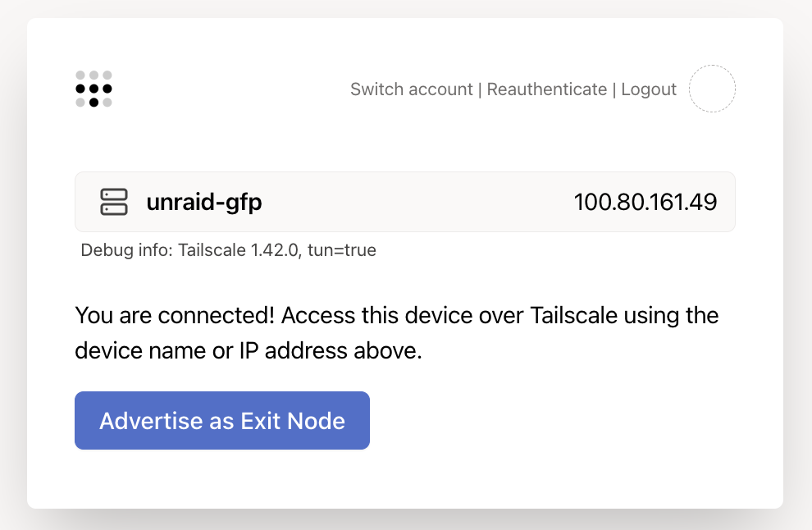
Task: Choose the Reauthenticate link
Action: coord(547,89)
